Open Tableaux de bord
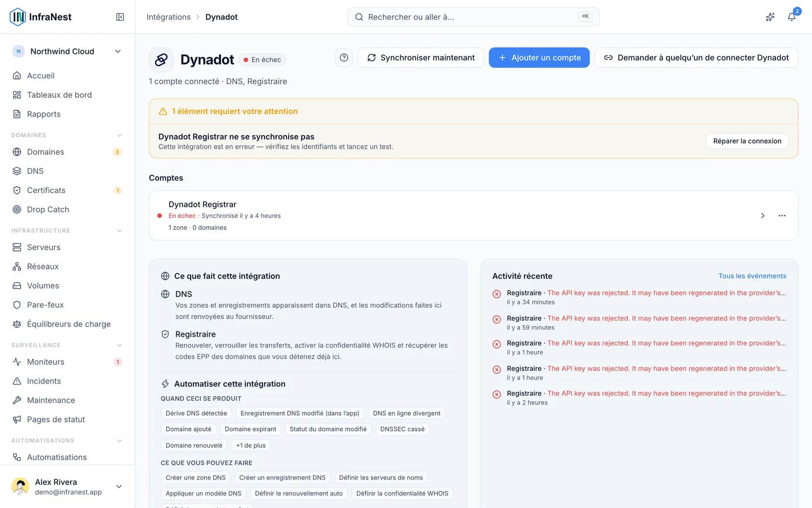 click(67, 95)
